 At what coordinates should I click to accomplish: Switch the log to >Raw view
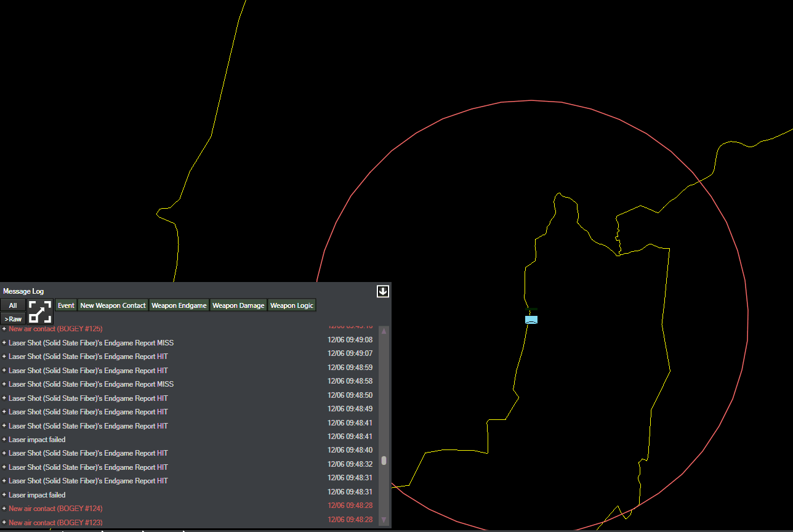[x=13, y=319]
